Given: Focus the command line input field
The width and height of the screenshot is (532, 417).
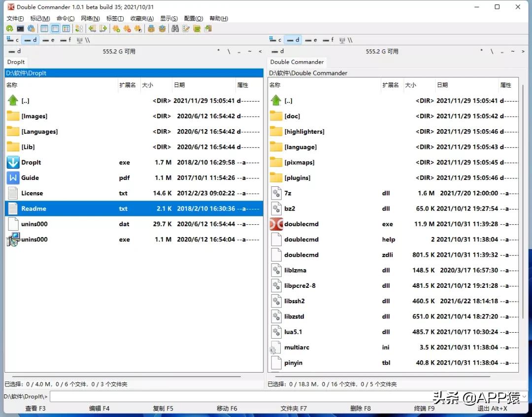Looking at the screenshot, I should (x=286, y=396).
